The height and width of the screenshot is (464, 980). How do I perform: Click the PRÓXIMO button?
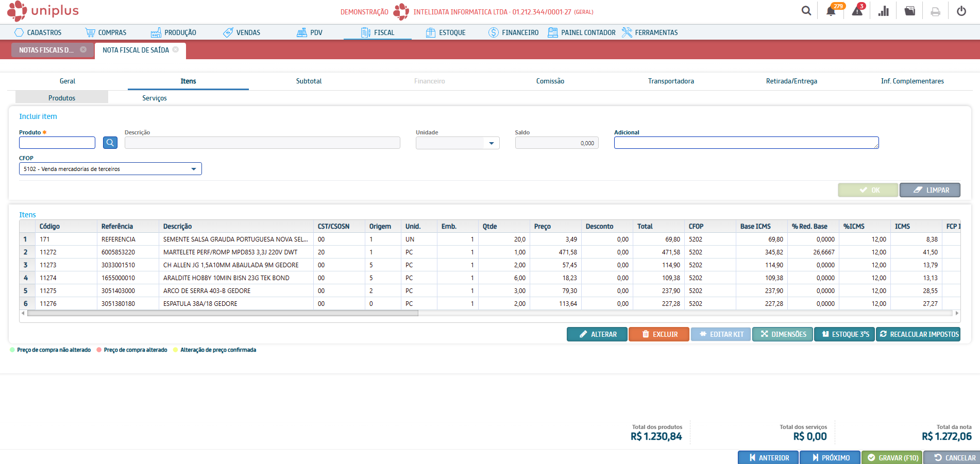pos(830,457)
